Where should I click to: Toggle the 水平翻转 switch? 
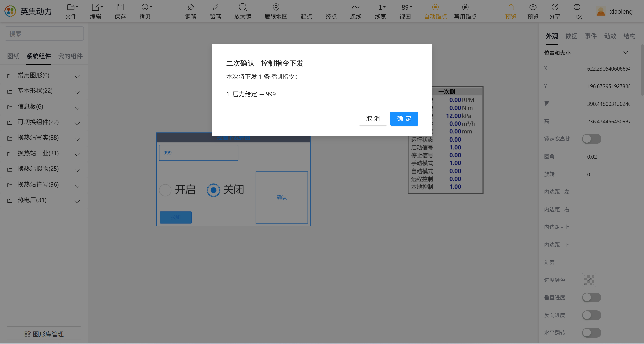[x=592, y=333]
